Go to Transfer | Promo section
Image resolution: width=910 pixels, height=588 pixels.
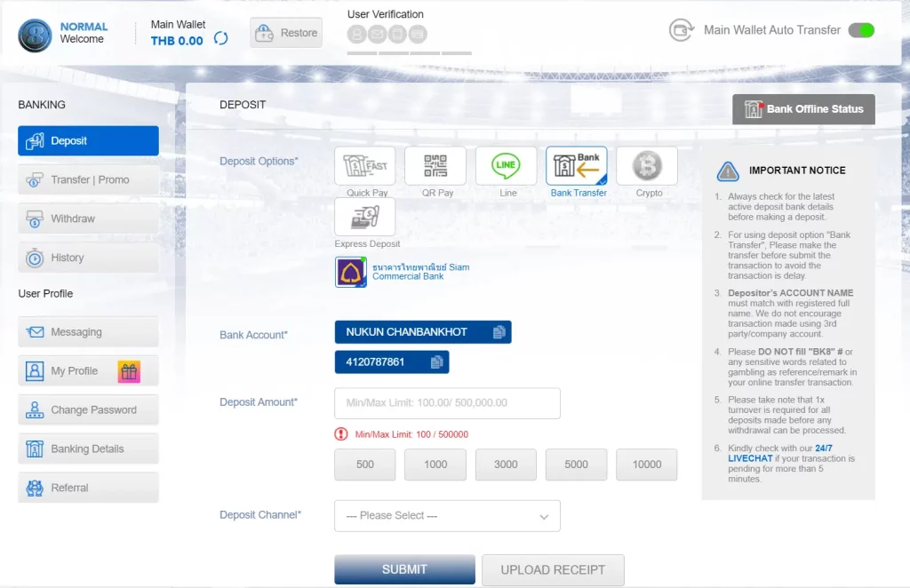coord(88,179)
